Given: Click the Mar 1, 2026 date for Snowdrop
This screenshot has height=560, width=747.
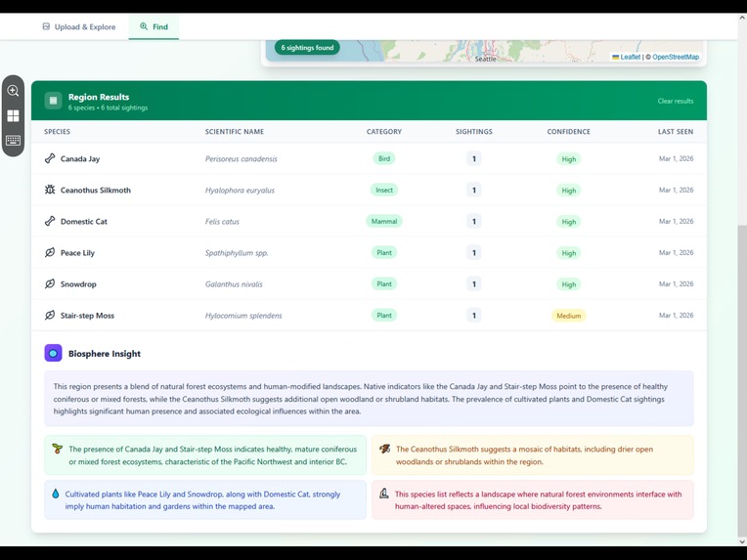Looking at the screenshot, I should tap(676, 284).
